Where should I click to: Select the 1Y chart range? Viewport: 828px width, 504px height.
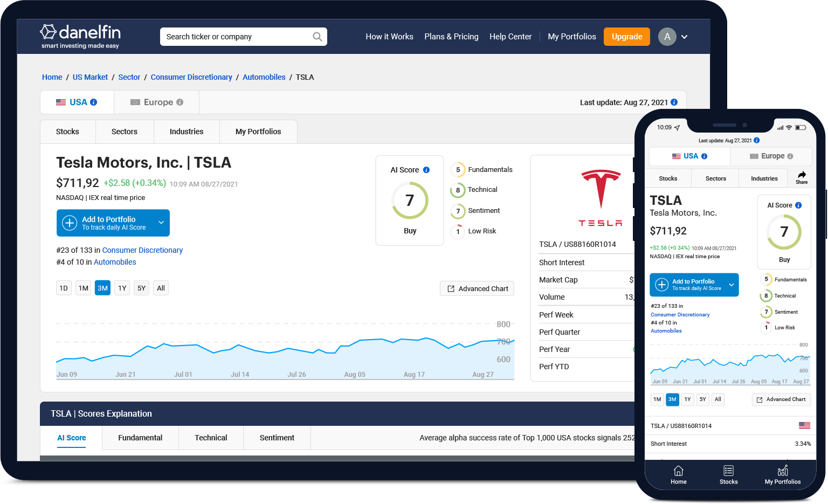pos(122,288)
